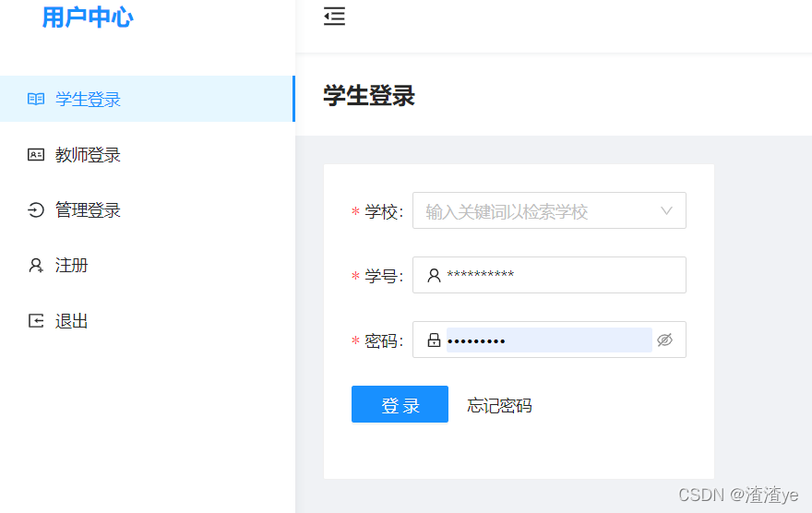The image size is (812, 513).
Task: Go to the 注册 menu item
Action: (x=147, y=266)
